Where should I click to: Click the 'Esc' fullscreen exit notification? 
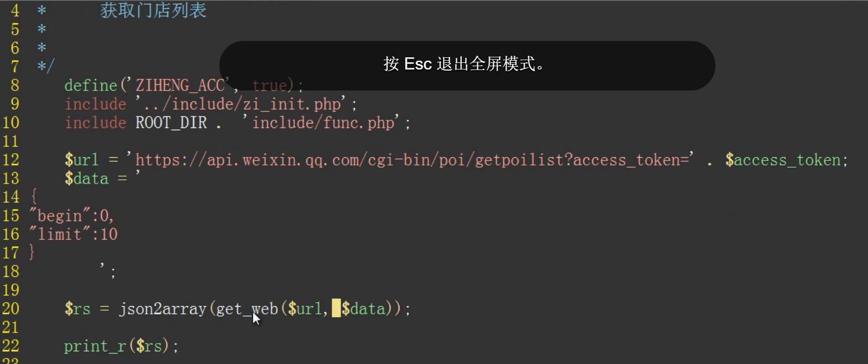click(x=467, y=65)
